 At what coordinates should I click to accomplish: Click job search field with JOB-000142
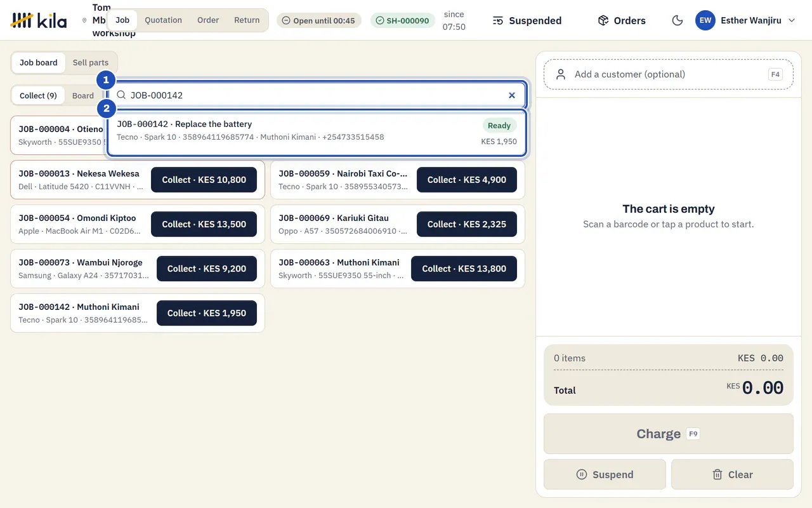click(x=317, y=95)
